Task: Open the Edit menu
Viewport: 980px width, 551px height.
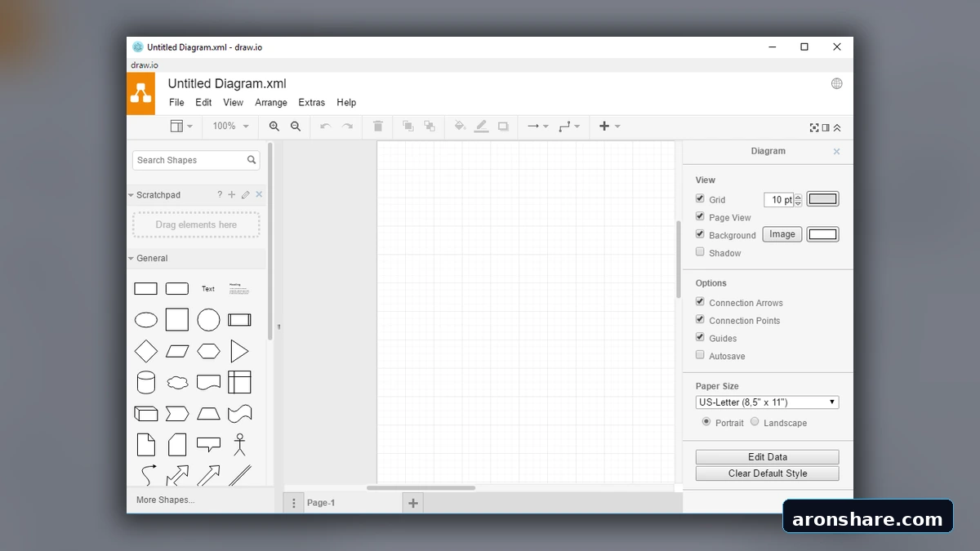Action: click(x=203, y=103)
